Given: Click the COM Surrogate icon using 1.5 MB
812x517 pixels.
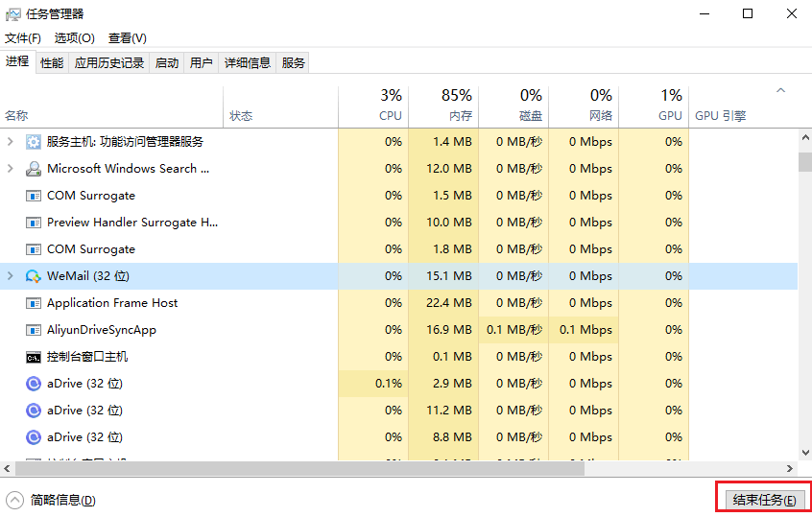Looking at the screenshot, I should [x=34, y=196].
